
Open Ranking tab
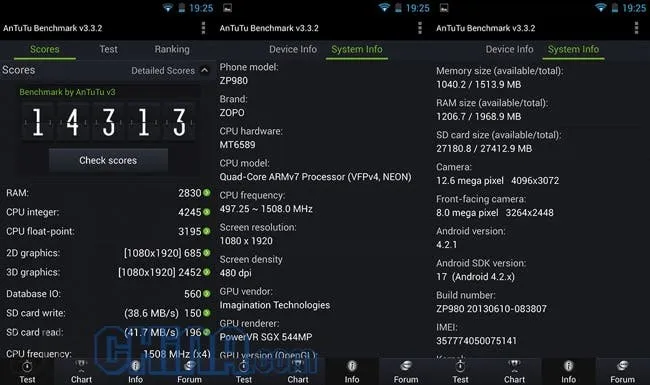point(172,49)
